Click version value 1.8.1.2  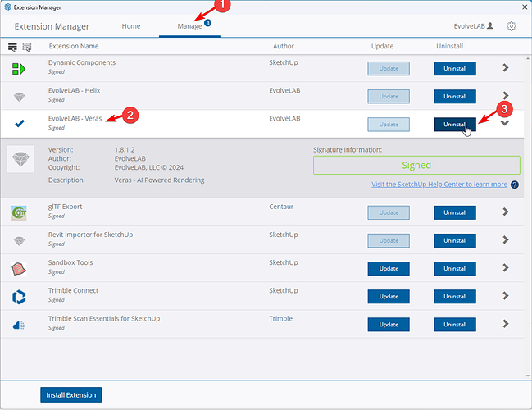coord(125,150)
